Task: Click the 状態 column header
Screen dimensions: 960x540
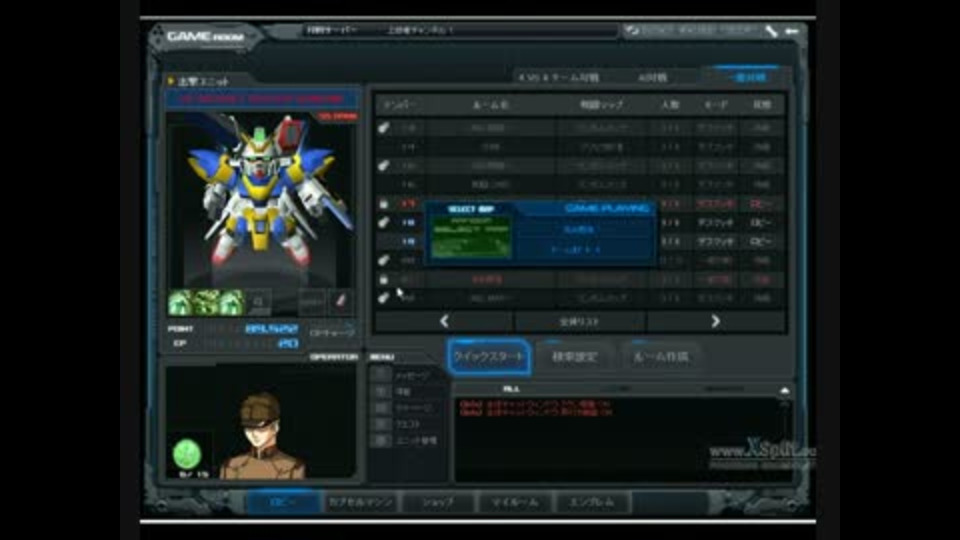Action: pyautogui.click(x=762, y=105)
